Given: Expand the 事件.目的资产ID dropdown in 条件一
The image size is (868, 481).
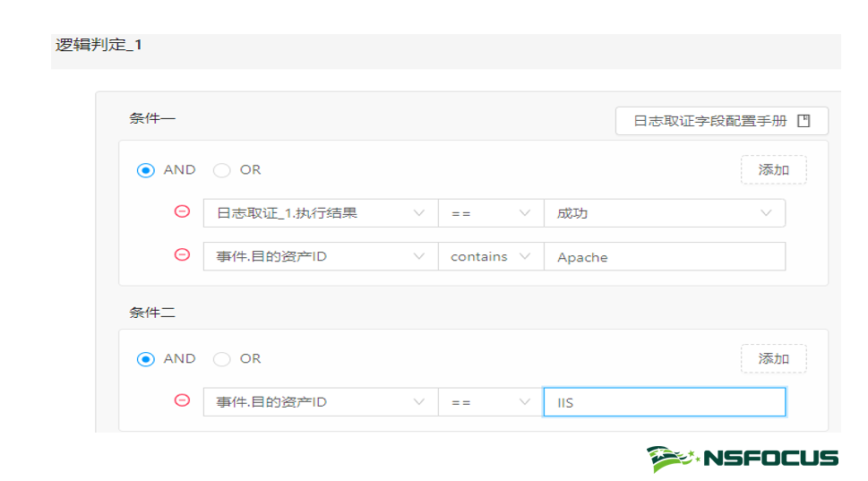Looking at the screenshot, I should pos(320,256).
